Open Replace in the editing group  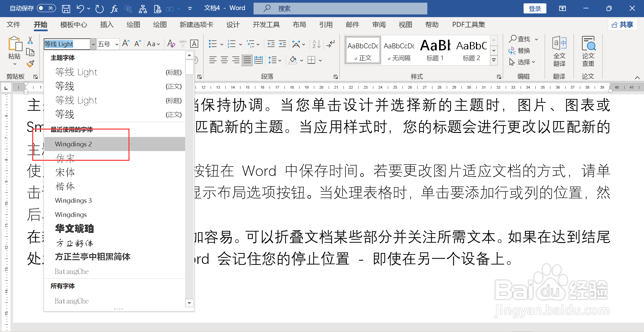(520, 51)
